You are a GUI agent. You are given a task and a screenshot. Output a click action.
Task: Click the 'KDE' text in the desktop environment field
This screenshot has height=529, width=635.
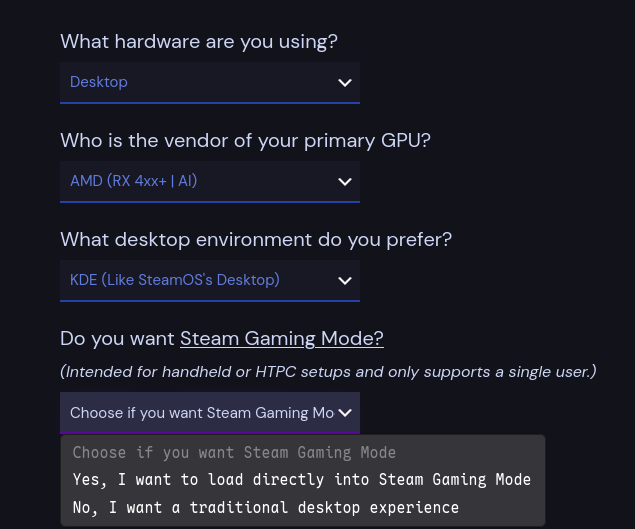83,280
